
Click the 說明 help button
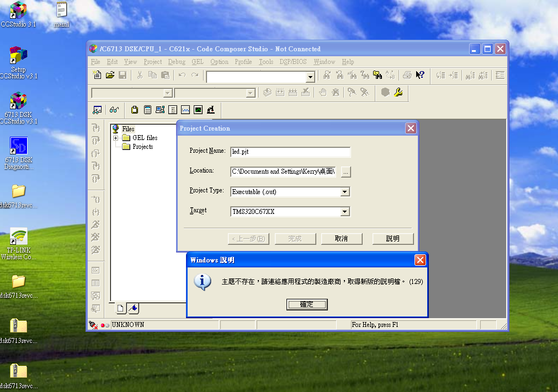393,239
